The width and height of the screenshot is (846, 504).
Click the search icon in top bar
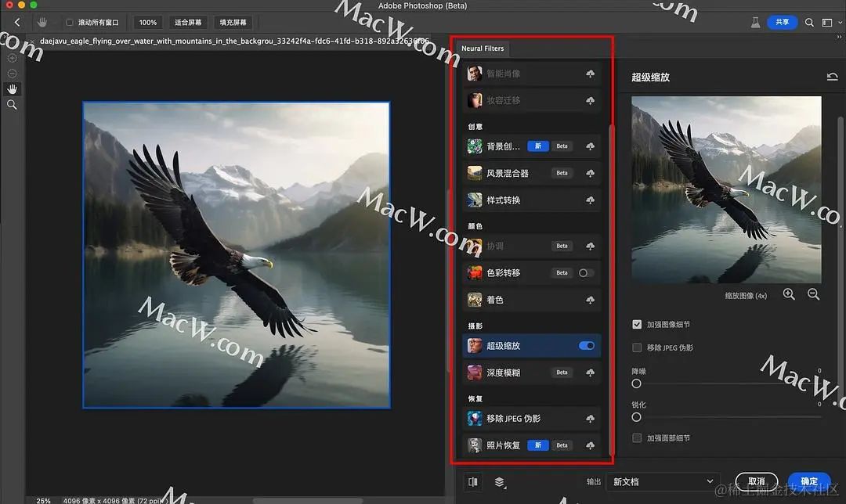click(x=809, y=22)
